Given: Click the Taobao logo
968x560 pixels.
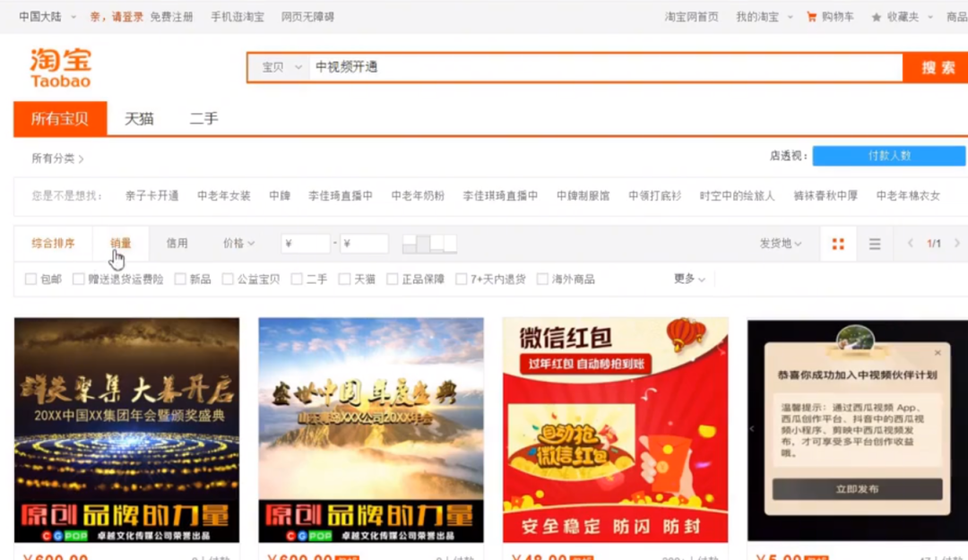Looking at the screenshot, I should pyautogui.click(x=61, y=68).
